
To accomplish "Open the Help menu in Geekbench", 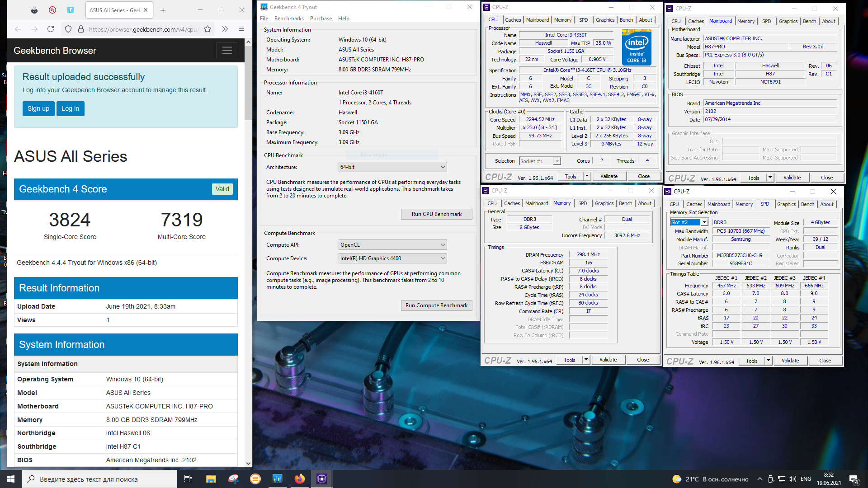I will 344,19.
